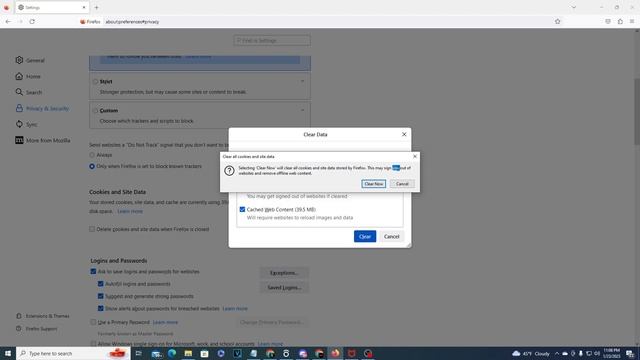Open the Sync settings category
This screenshot has width=640, height=360.
[27, 124]
